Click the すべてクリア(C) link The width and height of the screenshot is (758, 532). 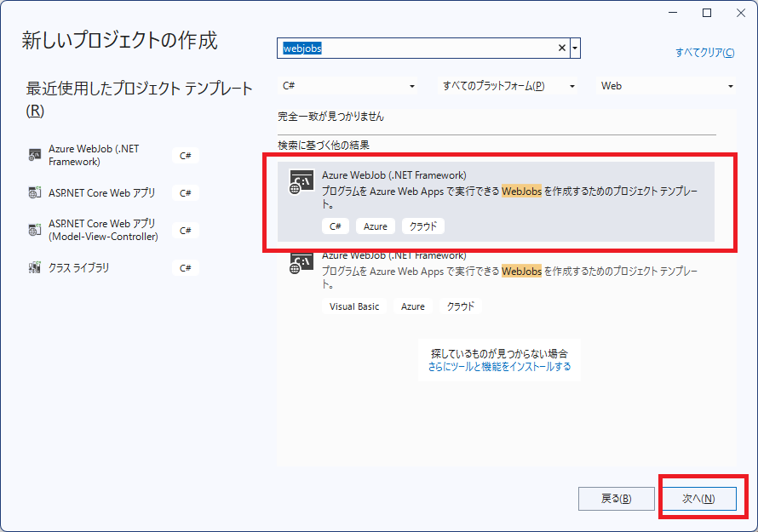pyautogui.click(x=704, y=52)
